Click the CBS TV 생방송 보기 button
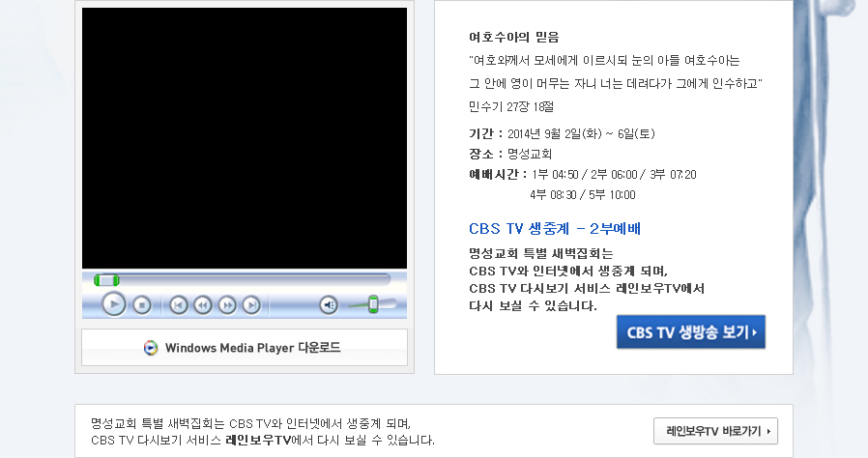The width and height of the screenshot is (868, 458). click(x=690, y=331)
